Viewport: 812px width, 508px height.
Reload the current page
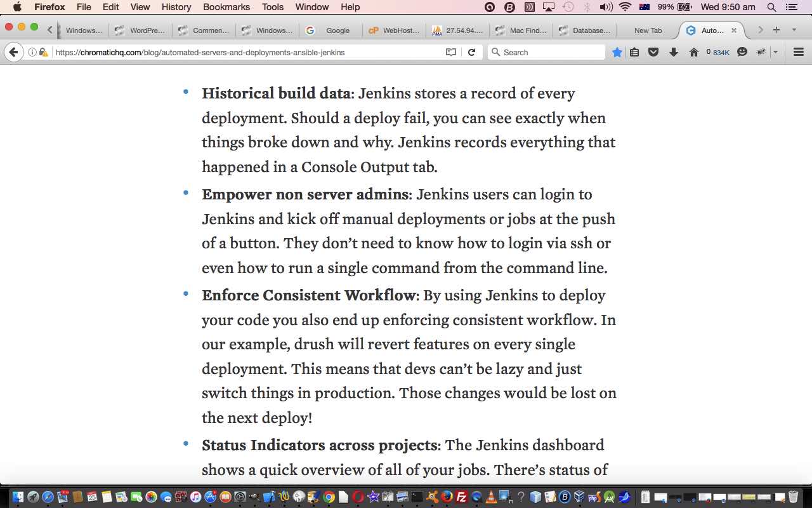click(x=471, y=52)
